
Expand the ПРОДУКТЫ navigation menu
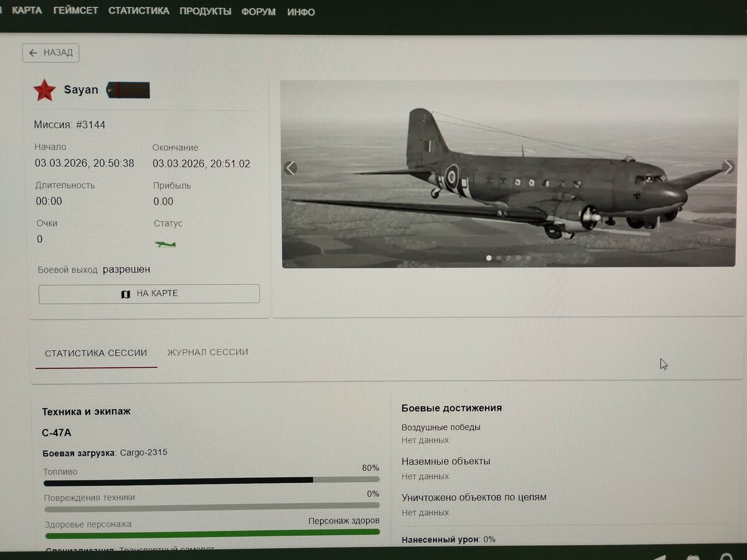[205, 11]
